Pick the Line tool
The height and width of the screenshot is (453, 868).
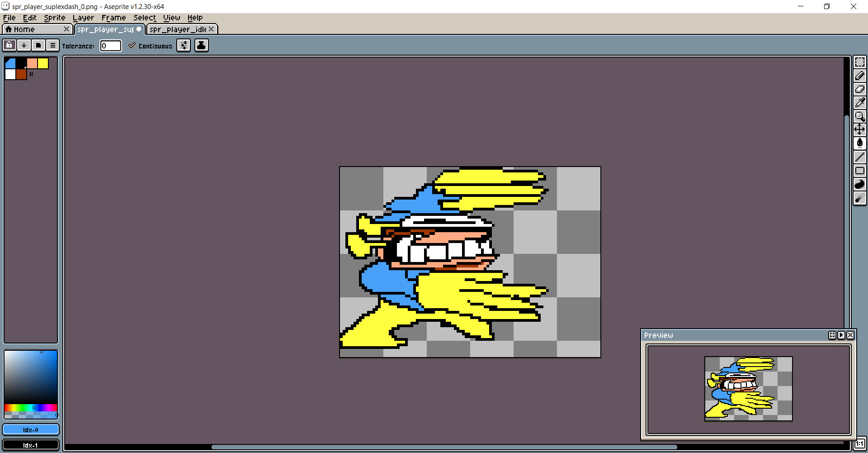(x=859, y=157)
